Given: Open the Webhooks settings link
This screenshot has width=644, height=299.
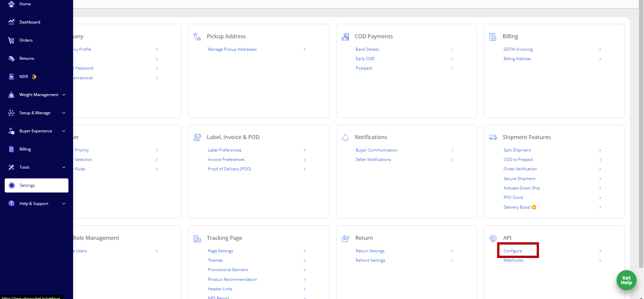Looking at the screenshot, I should [513, 260].
